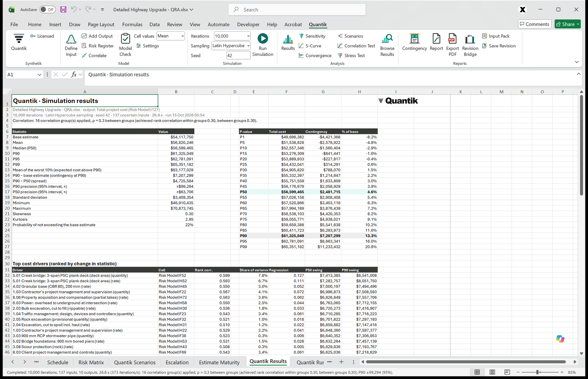Switch to Page Break Preview
Image resolution: width=588 pixels, height=379 pixels.
point(507,372)
